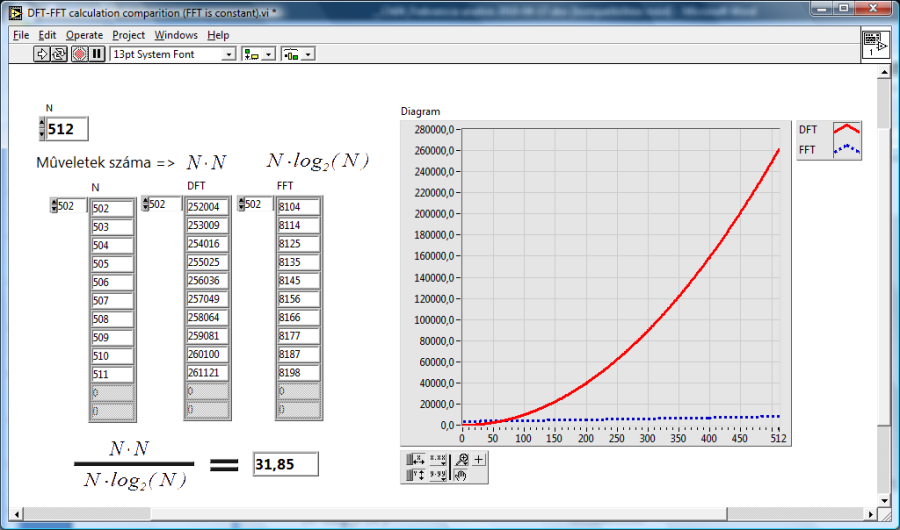Maximize the LabVIEW window
Viewport: 900px width, 530px height.
(844, 8)
